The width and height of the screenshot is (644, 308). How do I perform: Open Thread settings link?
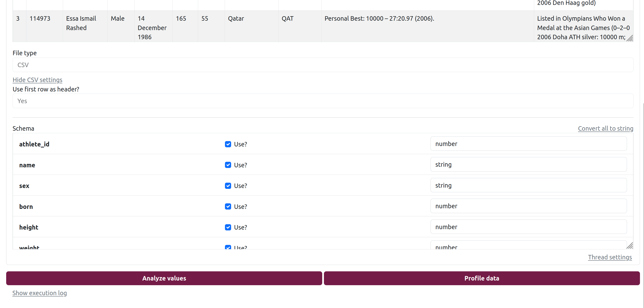[610, 257]
